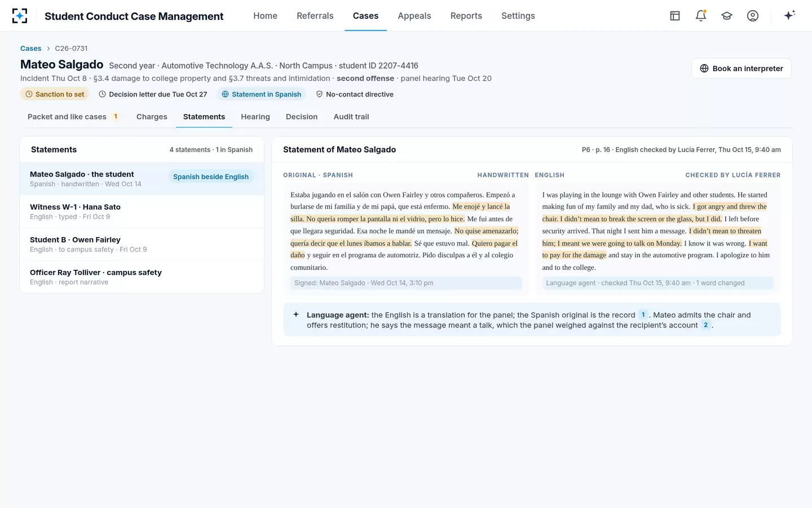Click Book an interpreter button
The height and width of the screenshot is (508, 812).
click(742, 68)
